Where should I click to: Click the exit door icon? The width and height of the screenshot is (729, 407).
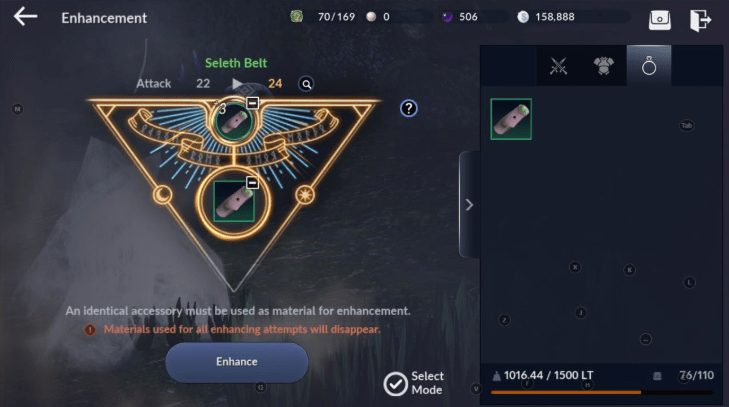click(700, 20)
